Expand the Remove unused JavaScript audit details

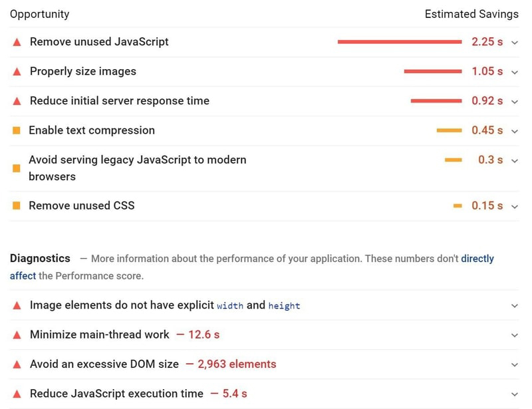pos(514,42)
